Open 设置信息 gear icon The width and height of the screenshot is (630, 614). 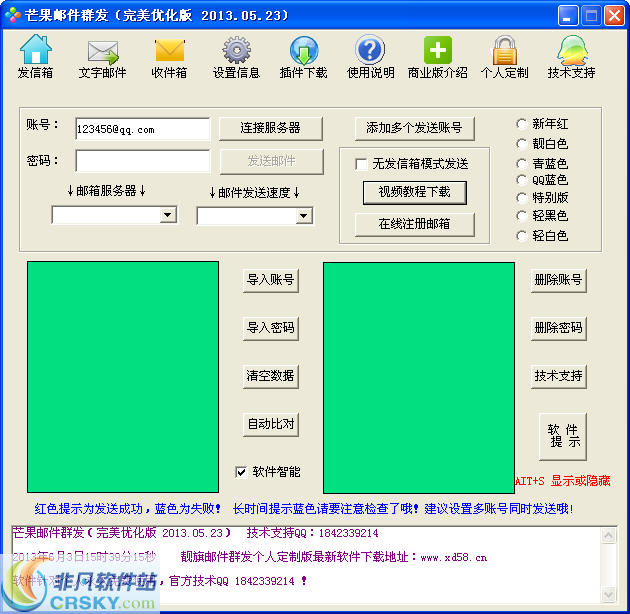click(x=237, y=50)
